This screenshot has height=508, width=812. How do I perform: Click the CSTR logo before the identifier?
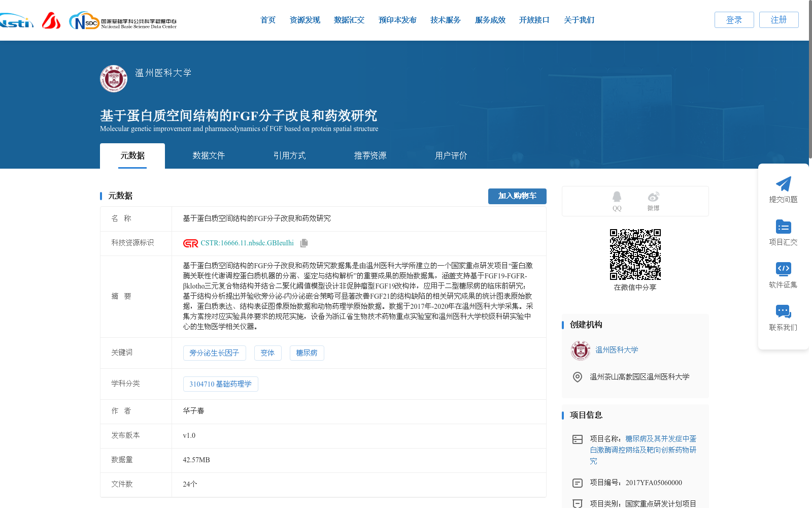(189, 243)
